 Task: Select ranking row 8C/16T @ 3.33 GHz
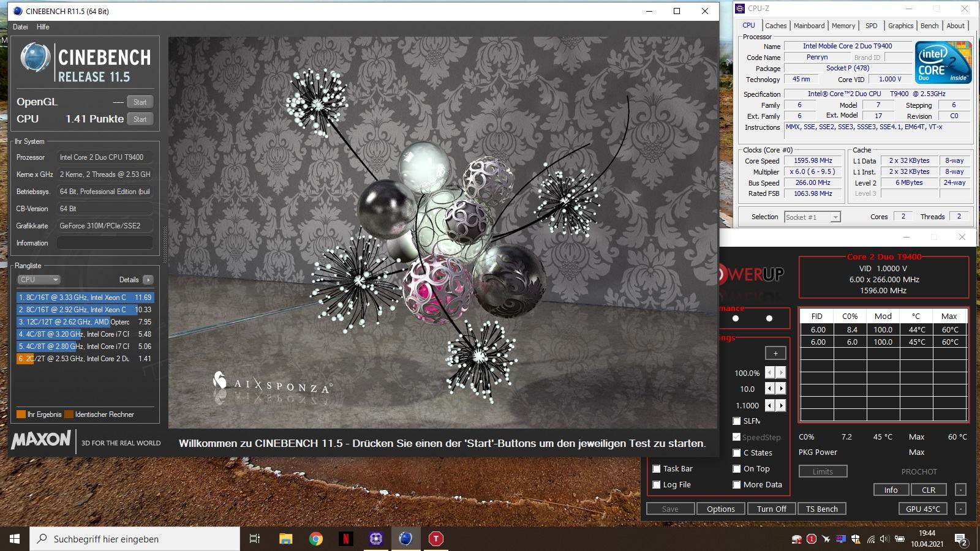tap(85, 298)
